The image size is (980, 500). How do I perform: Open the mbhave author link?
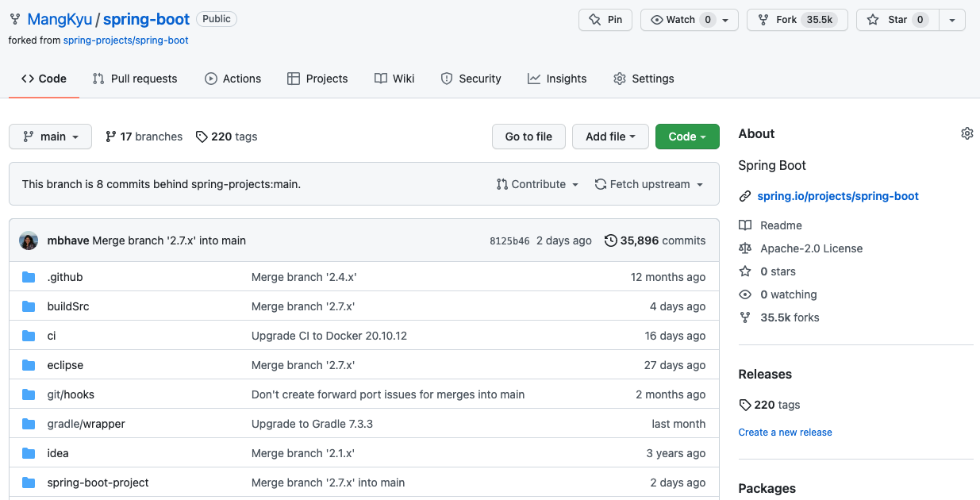click(68, 240)
